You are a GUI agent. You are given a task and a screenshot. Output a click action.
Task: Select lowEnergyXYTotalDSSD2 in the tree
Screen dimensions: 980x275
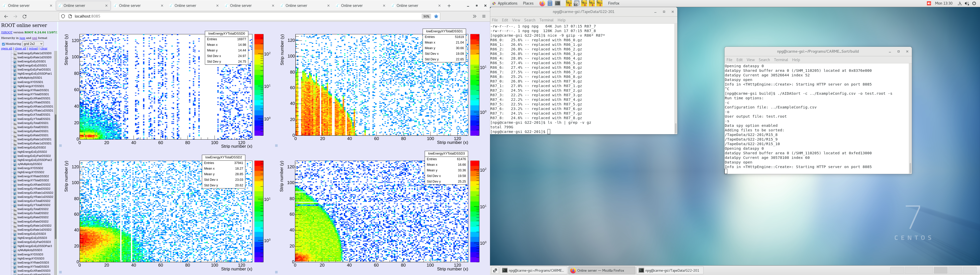[x=33, y=181]
